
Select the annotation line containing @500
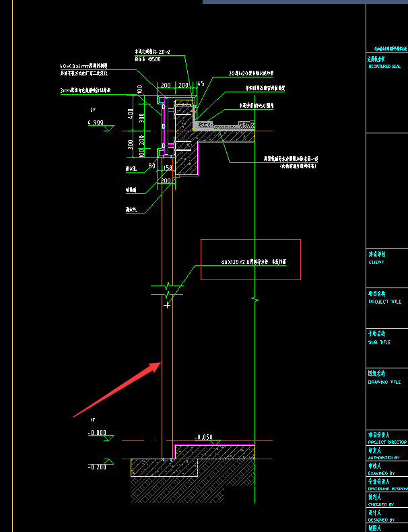tap(147, 59)
